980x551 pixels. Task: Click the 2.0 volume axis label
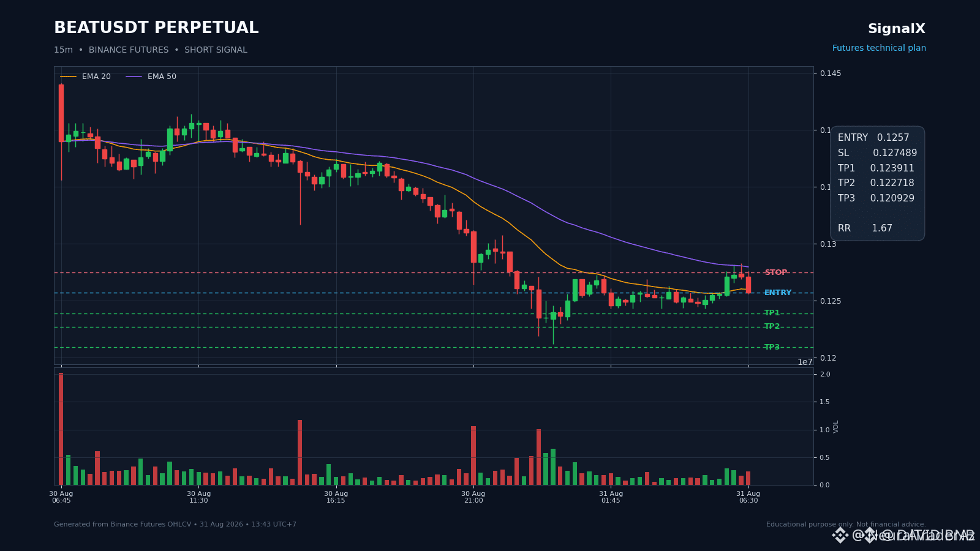tap(825, 374)
